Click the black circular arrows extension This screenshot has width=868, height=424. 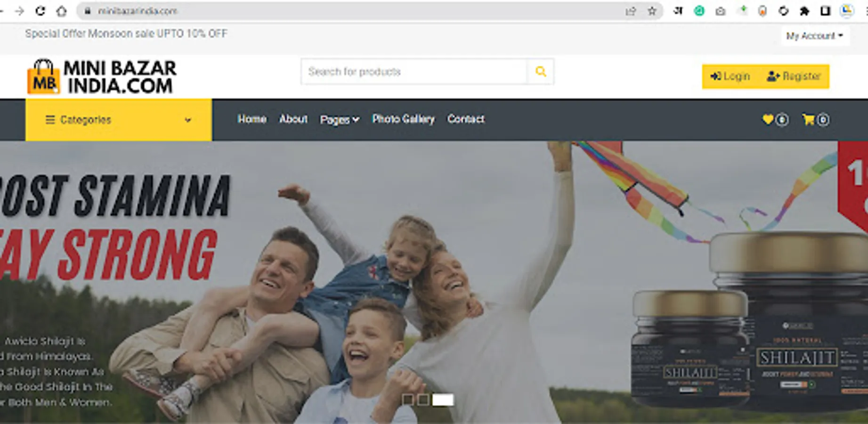click(x=783, y=11)
